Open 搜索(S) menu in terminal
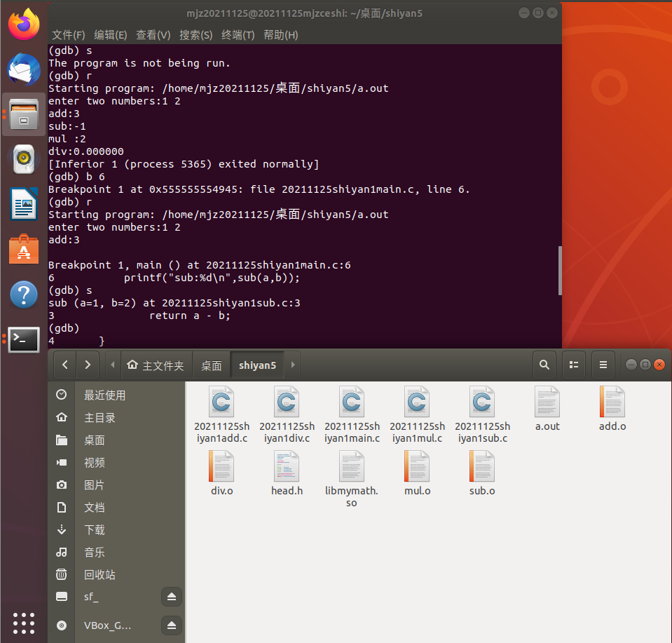 [x=196, y=35]
